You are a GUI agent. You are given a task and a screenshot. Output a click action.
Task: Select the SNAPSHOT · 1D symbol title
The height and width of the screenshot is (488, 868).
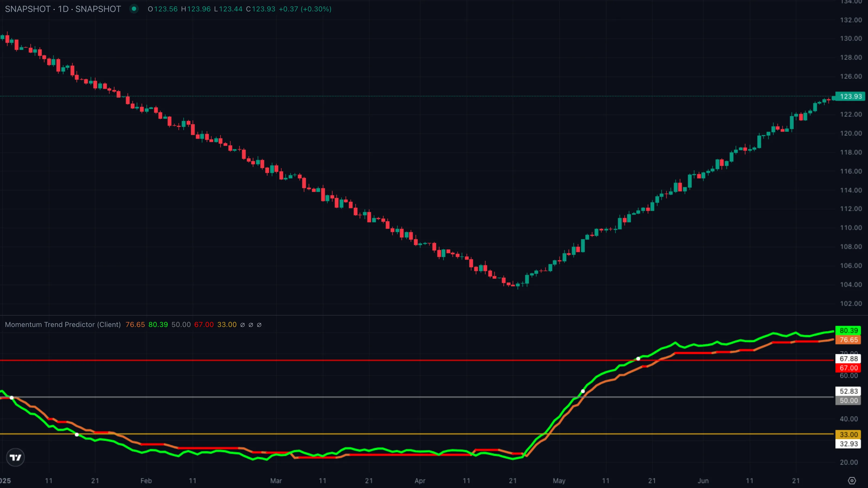pyautogui.click(x=63, y=9)
